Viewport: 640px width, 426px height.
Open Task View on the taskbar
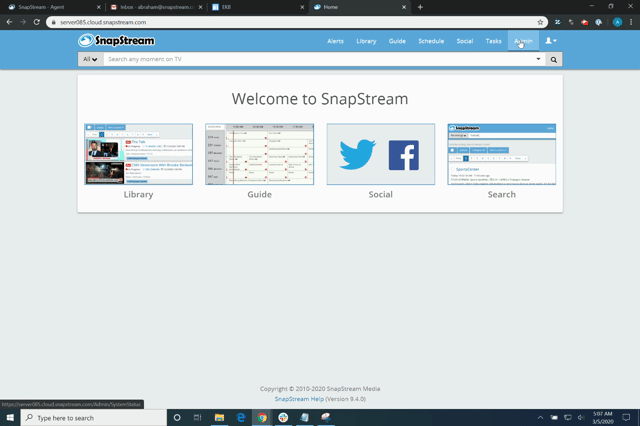click(x=198, y=418)
